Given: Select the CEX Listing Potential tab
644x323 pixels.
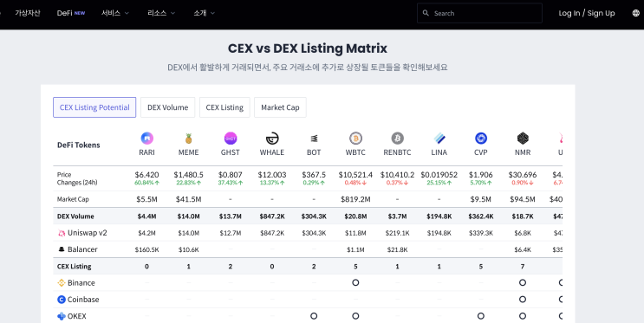Looking at the screenshot, I should pyautogui.click(x=94, y=107).
